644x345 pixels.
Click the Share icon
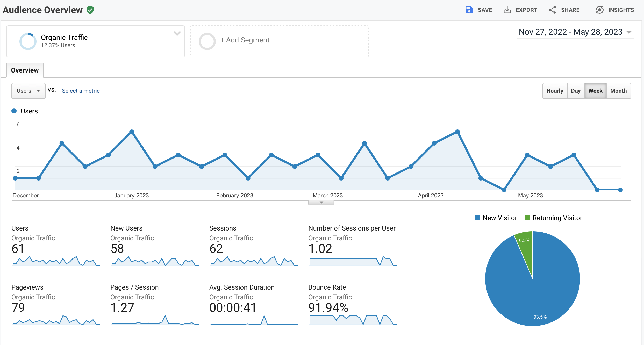[x=552, y=10]
